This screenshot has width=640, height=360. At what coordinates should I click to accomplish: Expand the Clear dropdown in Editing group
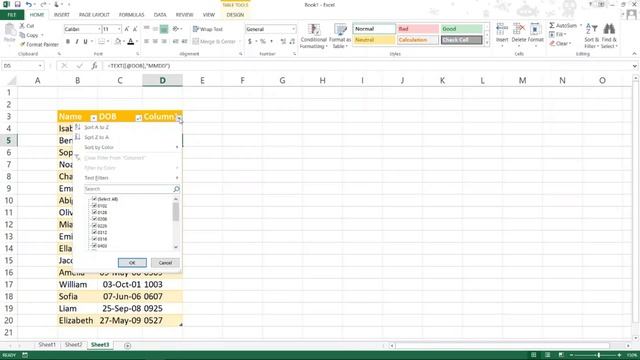tap(570, 44)
